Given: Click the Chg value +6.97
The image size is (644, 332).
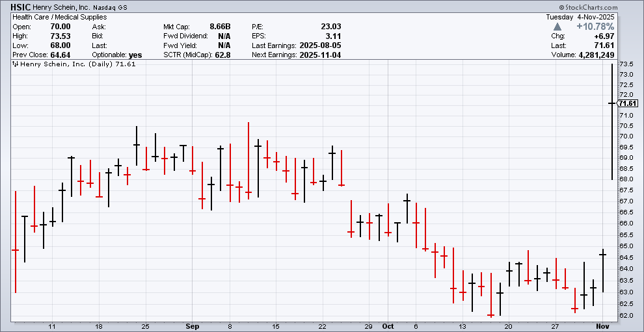Looking at the screenshot, I should (604, 36).
